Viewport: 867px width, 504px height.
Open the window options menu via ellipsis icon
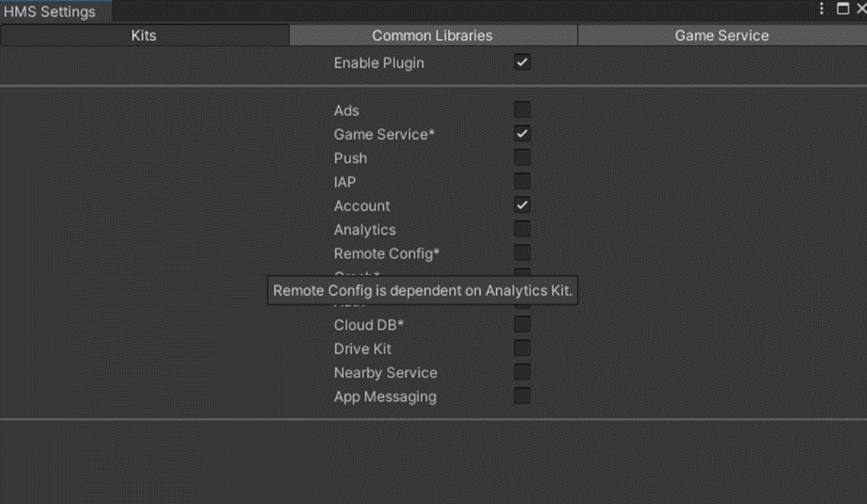click(x=821, y=8)
